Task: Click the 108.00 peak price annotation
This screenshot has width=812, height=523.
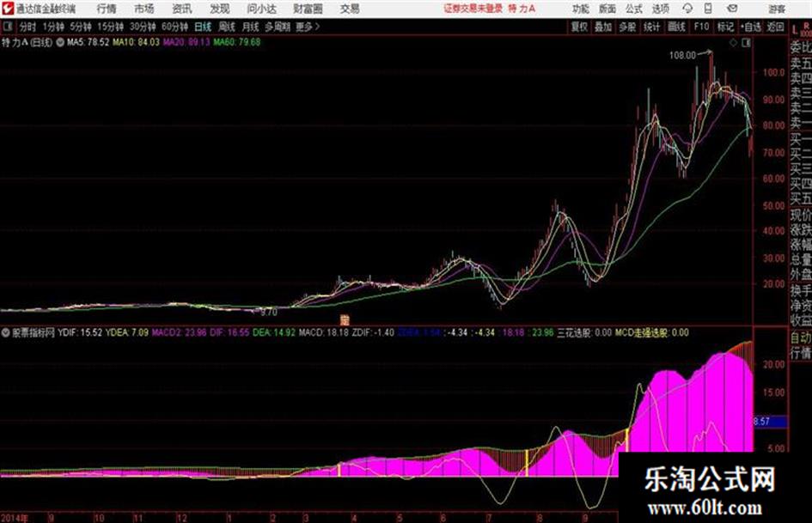Action: tap(682, 56)
